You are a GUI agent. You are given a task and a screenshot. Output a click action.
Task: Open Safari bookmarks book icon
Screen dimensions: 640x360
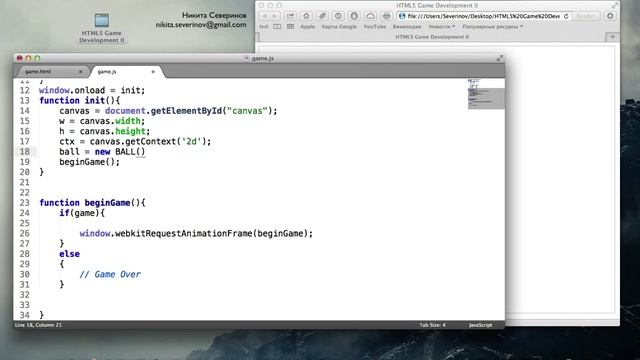[277, 27]
